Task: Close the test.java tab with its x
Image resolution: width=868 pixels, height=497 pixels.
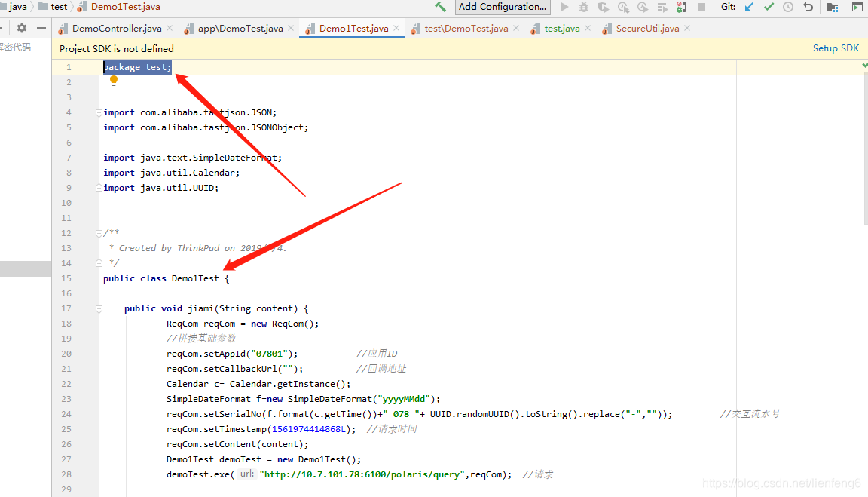Action: pos(588,28)
